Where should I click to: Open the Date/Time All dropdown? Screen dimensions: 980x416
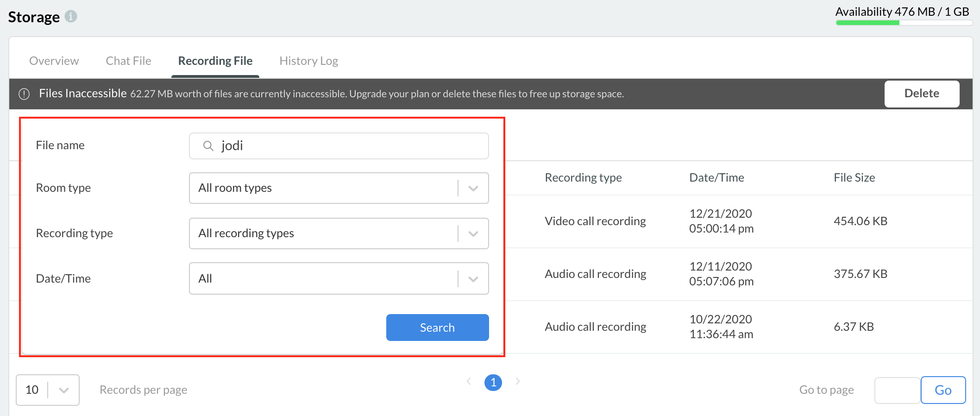(x=339, y=278)
